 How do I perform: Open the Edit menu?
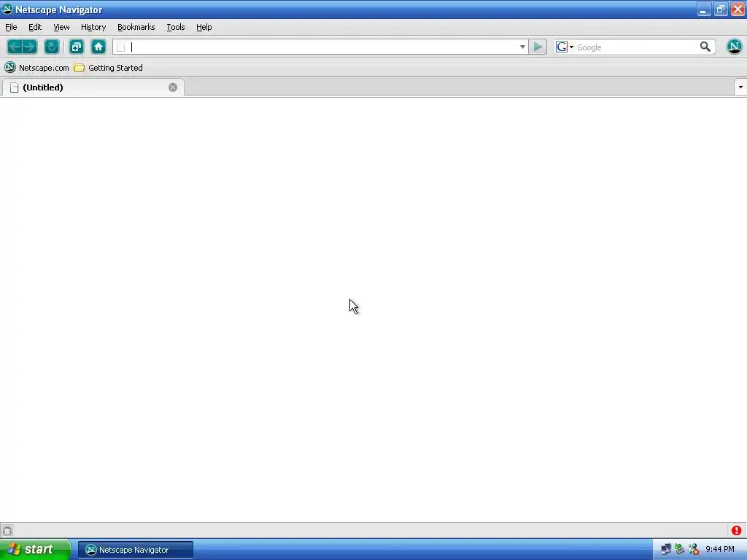point(35,27)
